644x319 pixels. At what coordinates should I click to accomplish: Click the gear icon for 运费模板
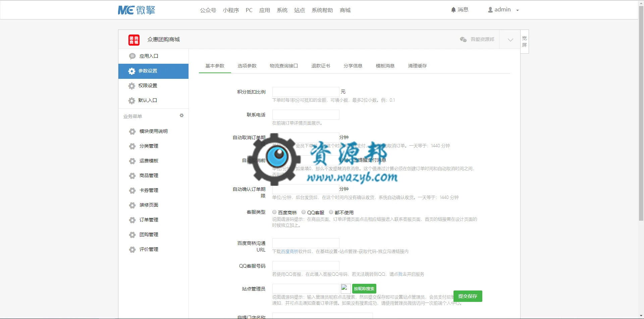(x=132, y=161)
